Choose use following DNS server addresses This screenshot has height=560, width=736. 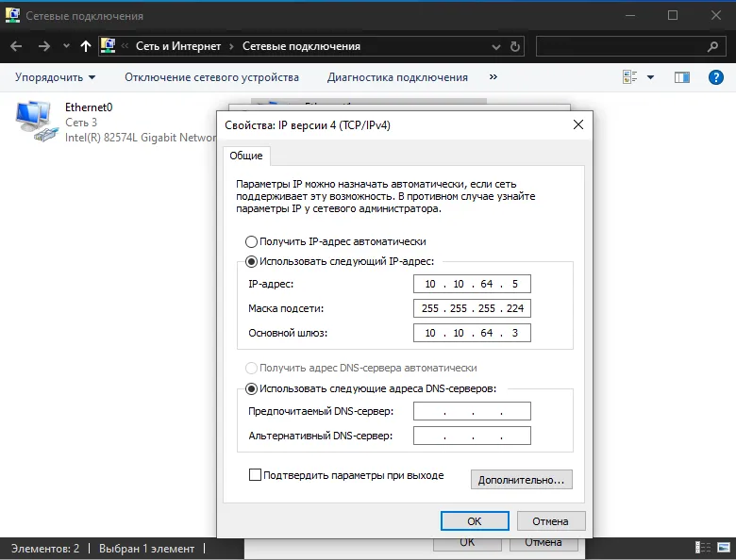click(x=251, y=388)
